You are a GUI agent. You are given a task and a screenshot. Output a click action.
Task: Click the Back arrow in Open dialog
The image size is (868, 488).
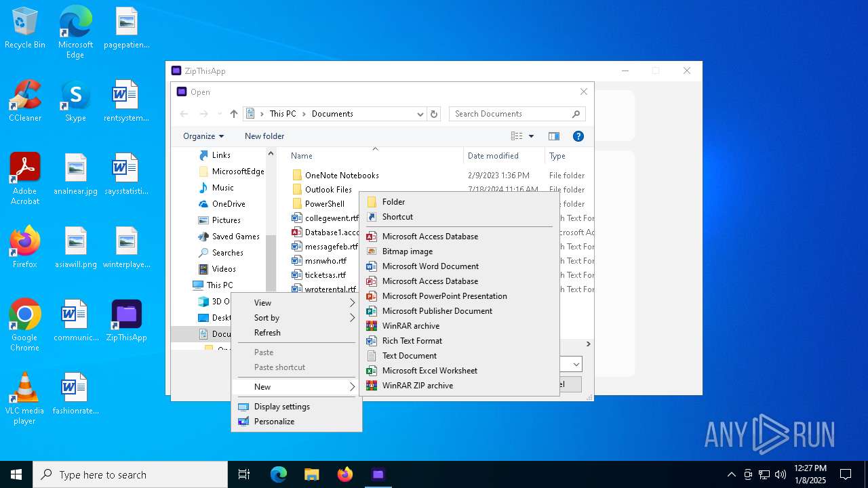coord(184,114)
